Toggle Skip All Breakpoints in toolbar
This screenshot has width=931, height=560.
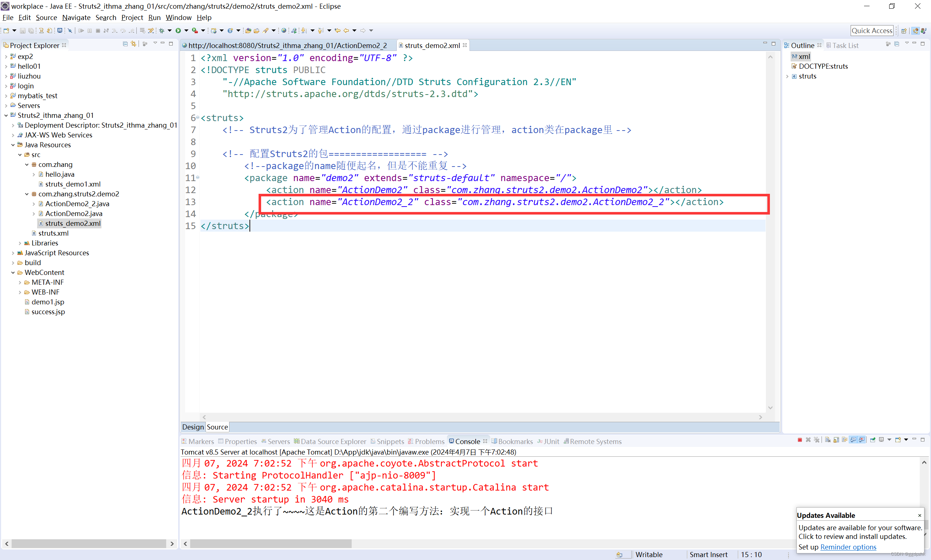point(70,31)
